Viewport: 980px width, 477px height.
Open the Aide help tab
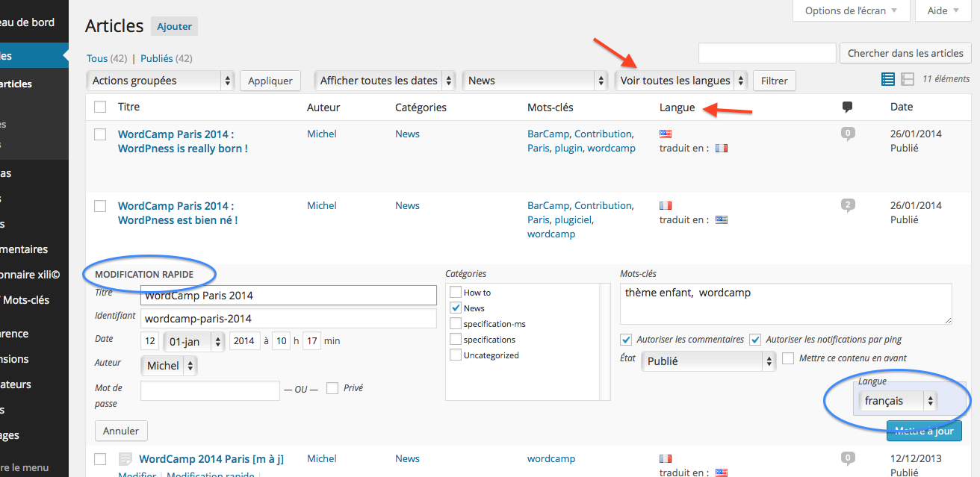click(x=943, y=10)
